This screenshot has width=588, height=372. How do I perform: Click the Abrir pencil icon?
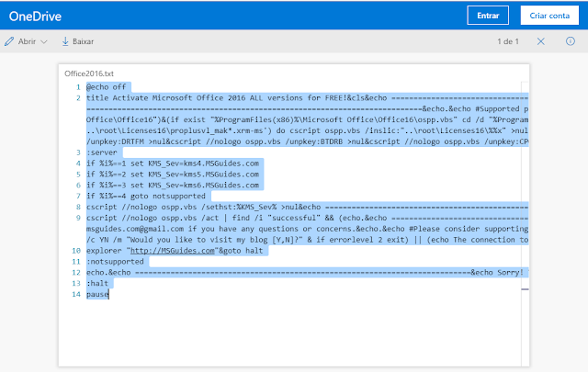coord(9,41)
